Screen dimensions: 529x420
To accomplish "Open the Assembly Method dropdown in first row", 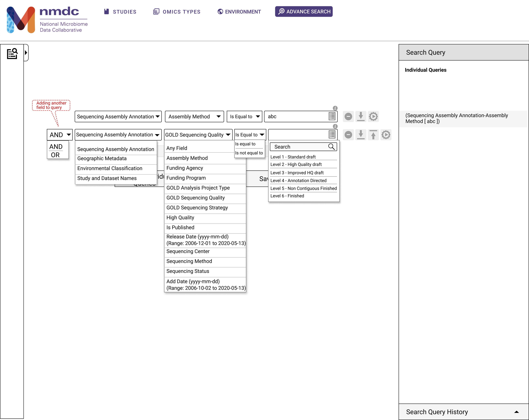I will point(194,116).
